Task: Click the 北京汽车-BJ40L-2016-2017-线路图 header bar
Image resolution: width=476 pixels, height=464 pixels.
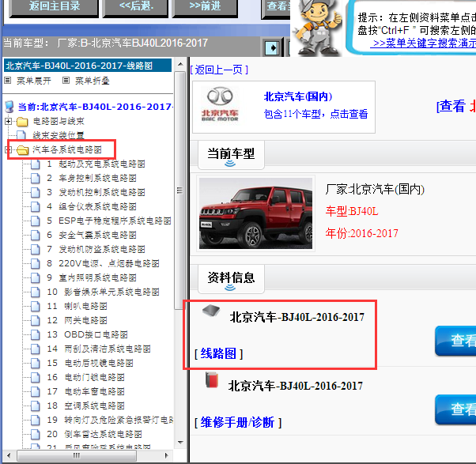Action: point(88,66)
